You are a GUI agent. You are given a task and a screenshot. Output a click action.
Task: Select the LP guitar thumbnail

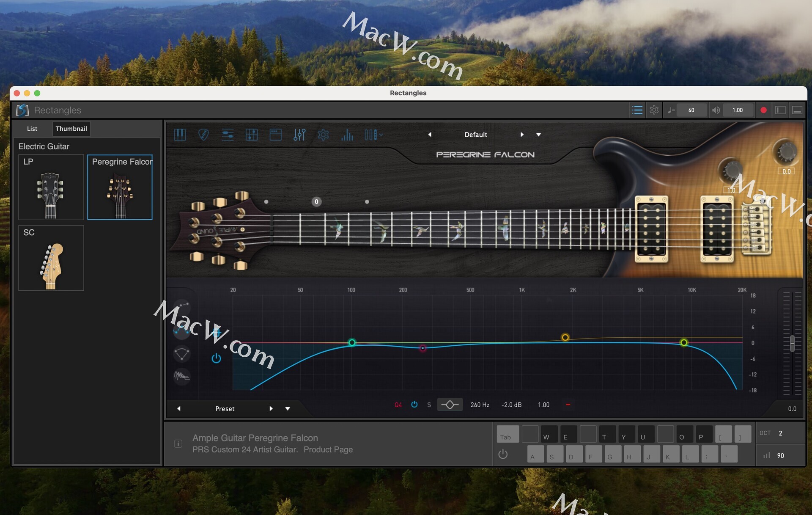[51, 187]
